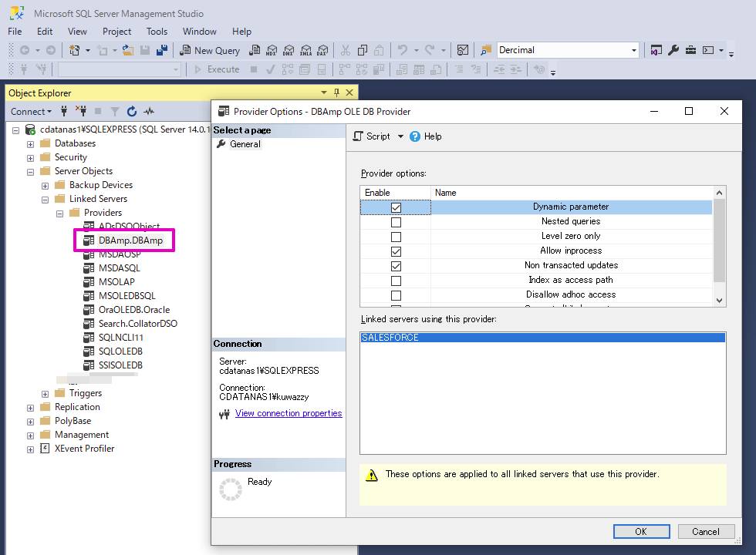Image resolution: width=756 pixels, height=555 pixels.
Task: Open the Script dropdown arrow
Action: tap(400, 136)
